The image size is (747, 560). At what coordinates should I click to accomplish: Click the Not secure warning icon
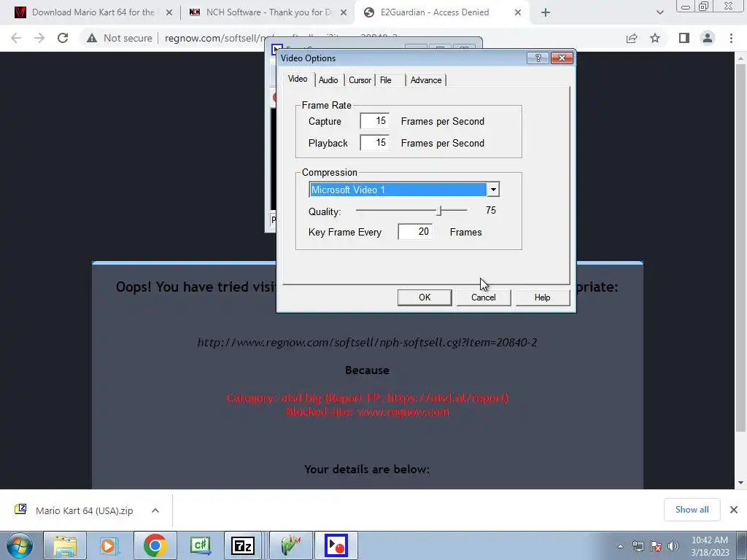click(92, 38)
